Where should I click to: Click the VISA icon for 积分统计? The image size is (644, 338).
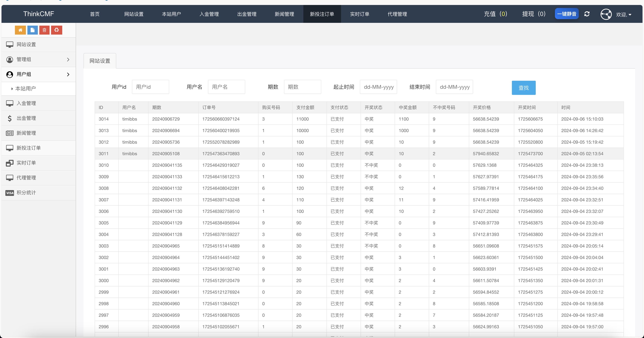click(10, 193)
